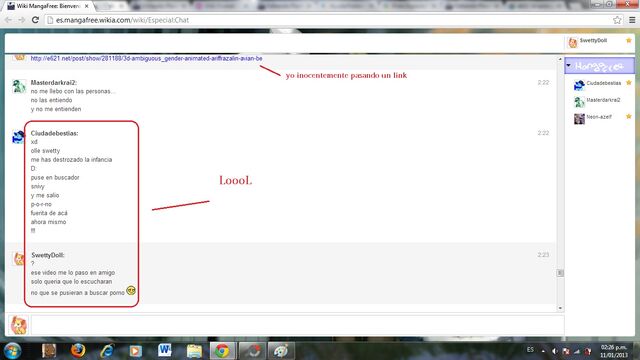Click the chat scrollbar down arrow

tap(560, 308)
